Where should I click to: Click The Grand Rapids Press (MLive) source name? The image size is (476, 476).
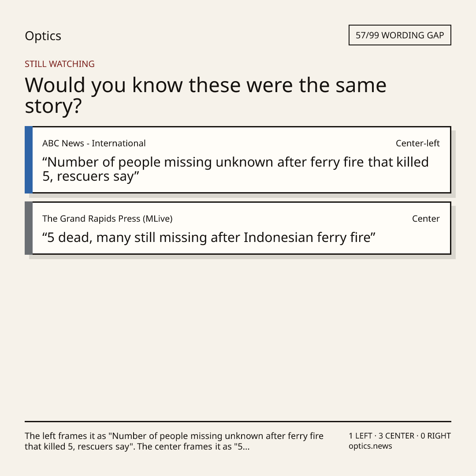107,219
